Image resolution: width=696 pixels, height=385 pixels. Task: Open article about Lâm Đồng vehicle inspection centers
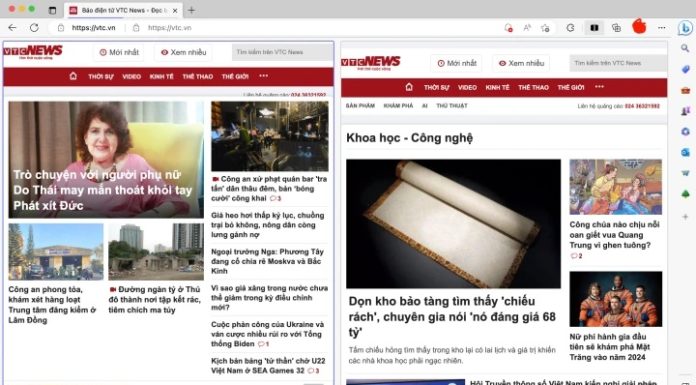tap(52, 305)
